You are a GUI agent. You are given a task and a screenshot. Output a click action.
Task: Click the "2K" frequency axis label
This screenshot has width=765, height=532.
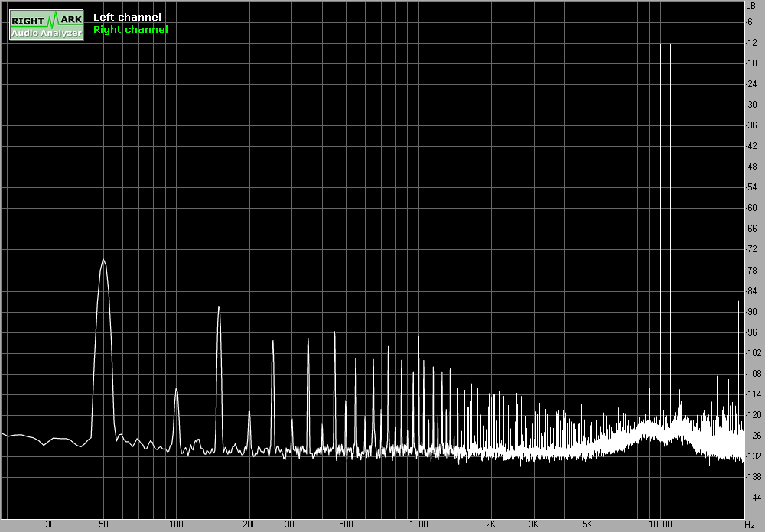[491, 524]
